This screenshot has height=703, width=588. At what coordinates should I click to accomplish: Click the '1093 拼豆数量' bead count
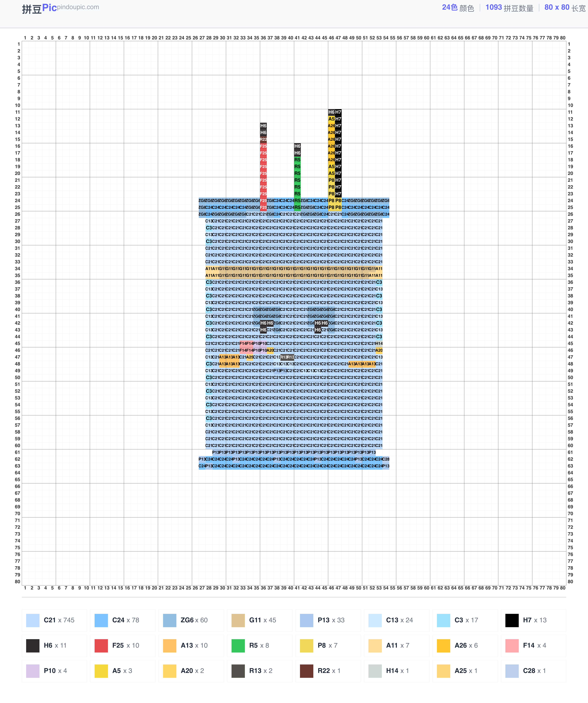pyautogui.click(x=509, y=8)
